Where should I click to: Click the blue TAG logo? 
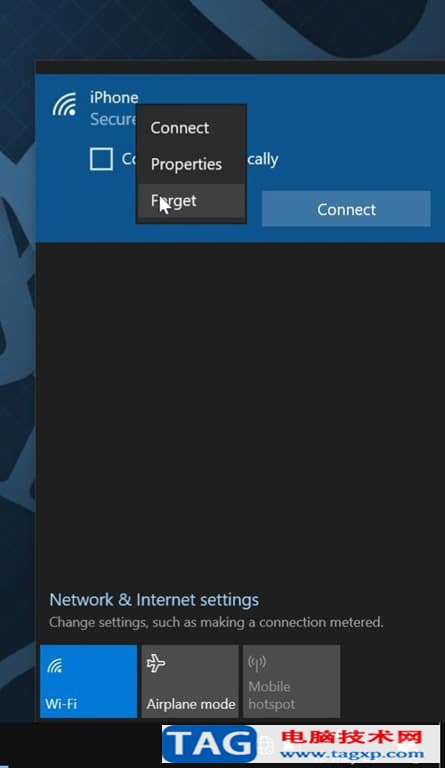tap(210, 744)
